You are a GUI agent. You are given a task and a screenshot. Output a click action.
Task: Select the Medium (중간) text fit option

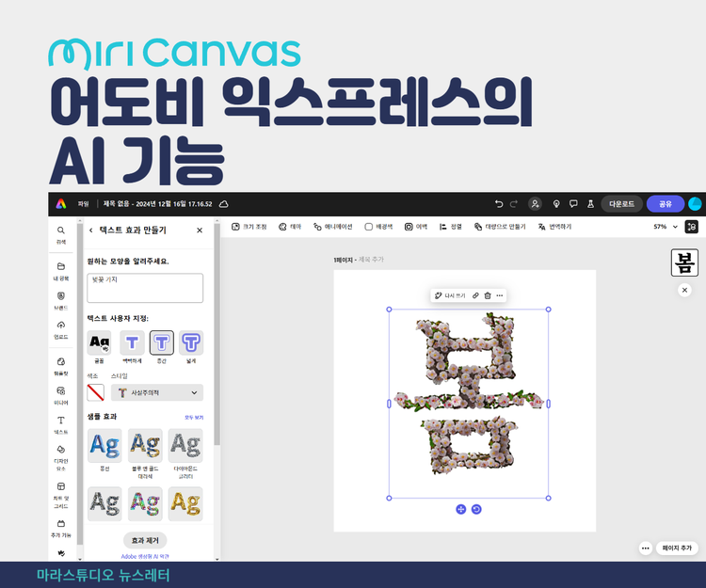(162, 342)
